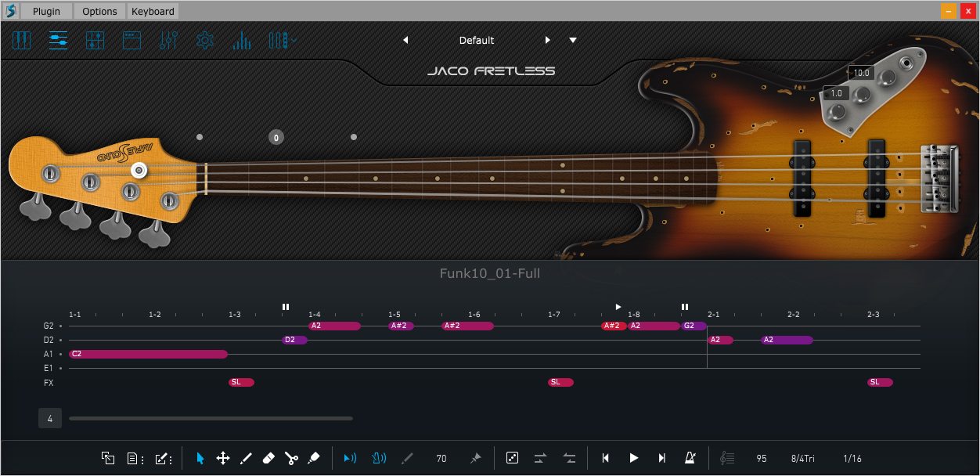980x476 pixels.
Task: Open the spectrum bars panel
Action: click(241, 41)
